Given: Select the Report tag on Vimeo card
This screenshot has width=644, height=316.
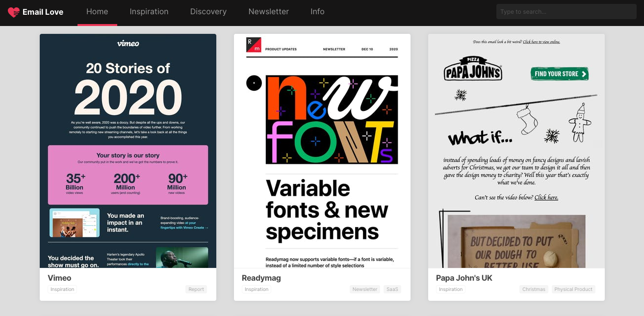Looking at the screenshot, I should (196, 290).
